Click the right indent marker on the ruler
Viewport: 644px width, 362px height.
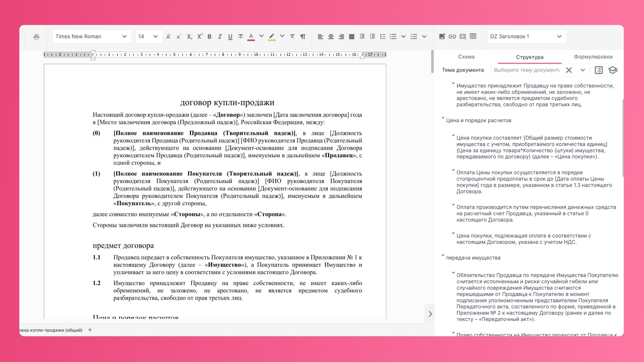tap(362, 56)
